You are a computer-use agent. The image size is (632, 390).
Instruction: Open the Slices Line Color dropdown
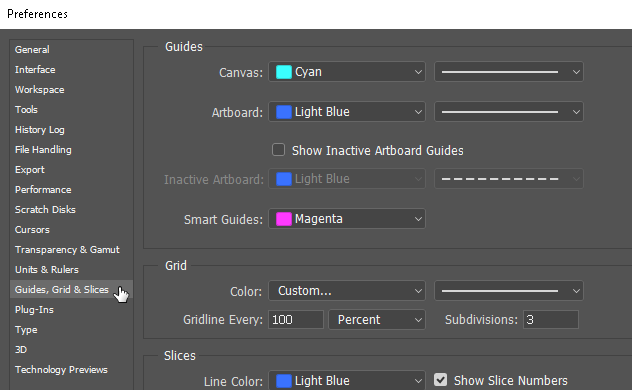[x=347, y=380]
